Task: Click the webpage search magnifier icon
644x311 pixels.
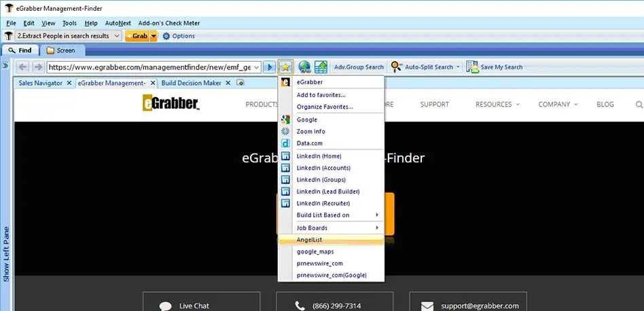Action: [x=639, y=105]
